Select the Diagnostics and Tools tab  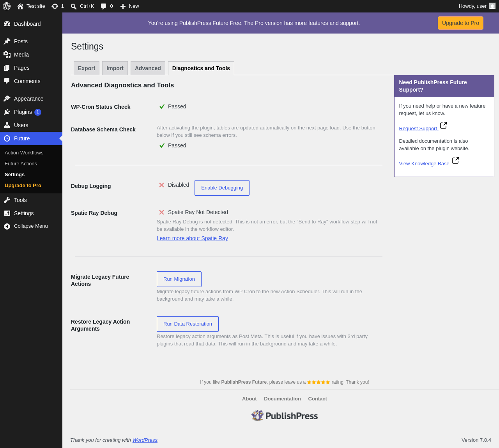[201, 68]
